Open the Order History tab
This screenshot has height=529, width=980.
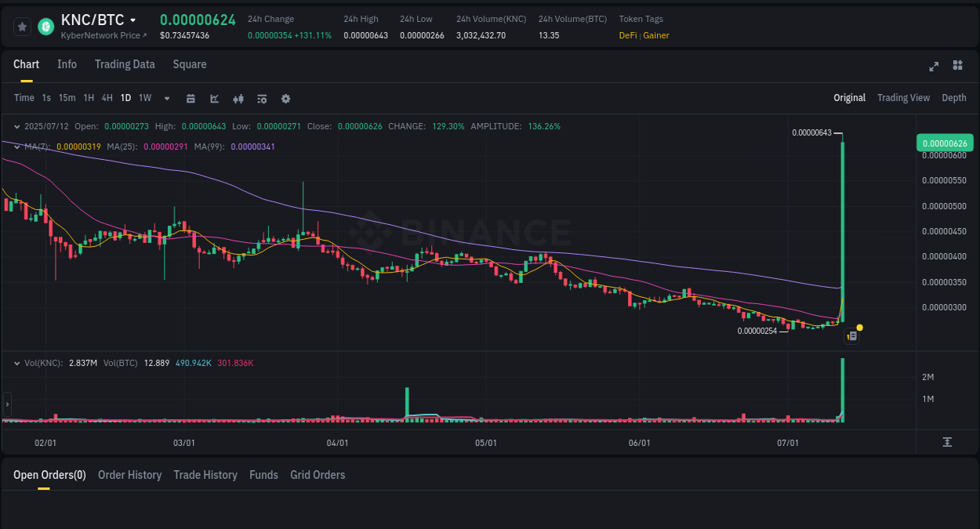point(129,475)
